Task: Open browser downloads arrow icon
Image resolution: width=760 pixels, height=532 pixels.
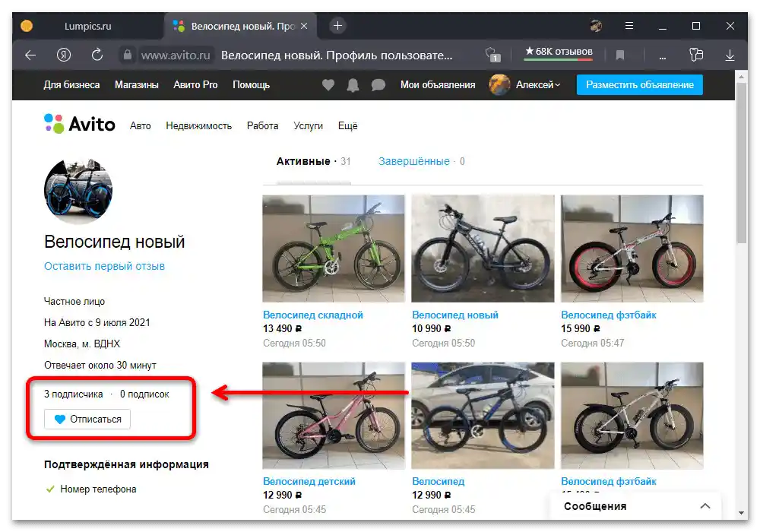Action: pyautogui.click(x=730, y=55)
